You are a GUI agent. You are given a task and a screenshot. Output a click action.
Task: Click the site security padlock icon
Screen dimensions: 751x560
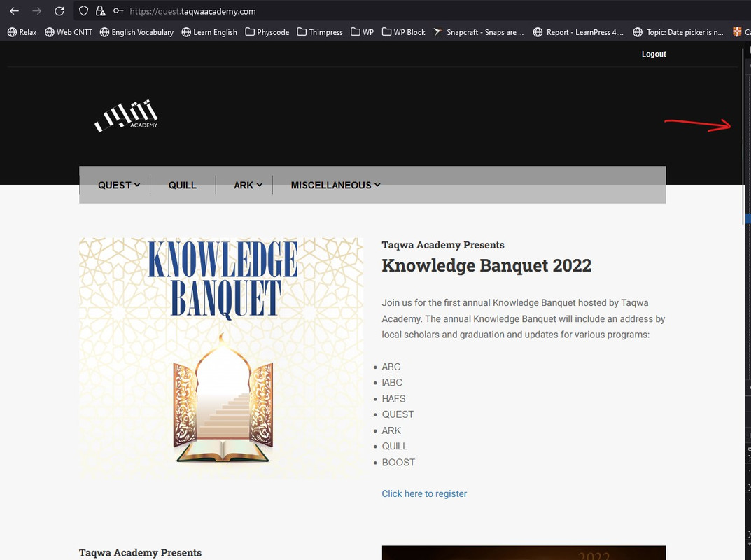(x=100, y=11)
